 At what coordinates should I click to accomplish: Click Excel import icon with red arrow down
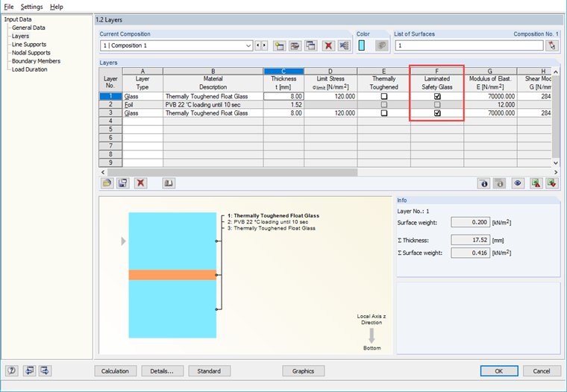[x=552, y=183]
